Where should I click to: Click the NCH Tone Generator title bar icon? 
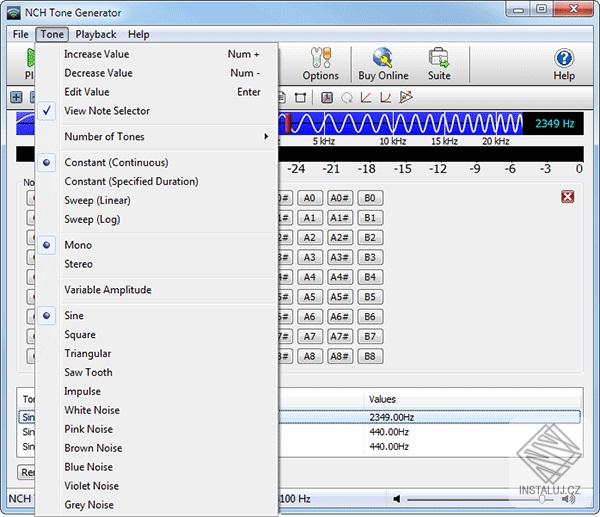14,13
